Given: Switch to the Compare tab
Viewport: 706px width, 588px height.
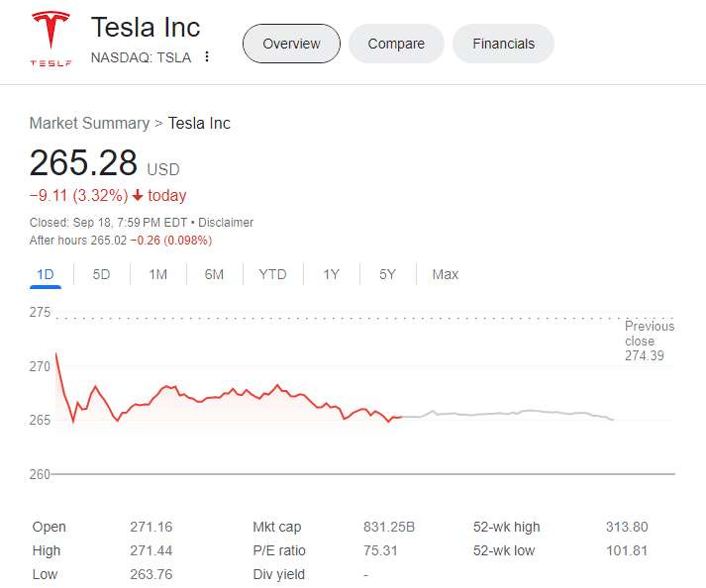Looking at the screenshot, I should pos(396,44).
